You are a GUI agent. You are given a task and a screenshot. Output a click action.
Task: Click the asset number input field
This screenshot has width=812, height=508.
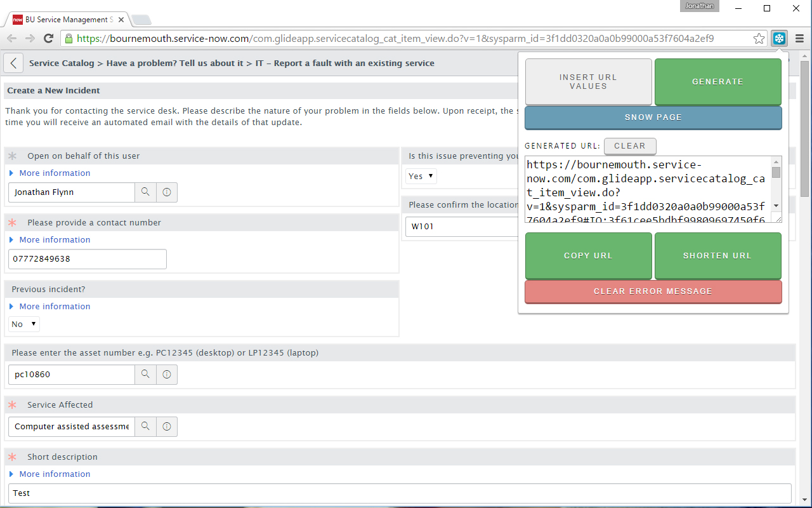coord(72,375)
